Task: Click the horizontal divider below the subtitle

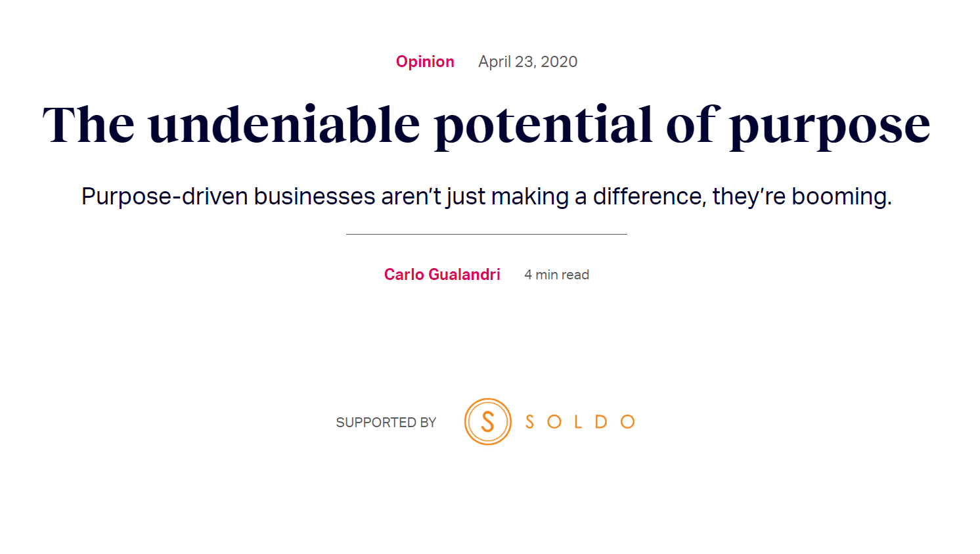Action: click(x=486, y=234)
